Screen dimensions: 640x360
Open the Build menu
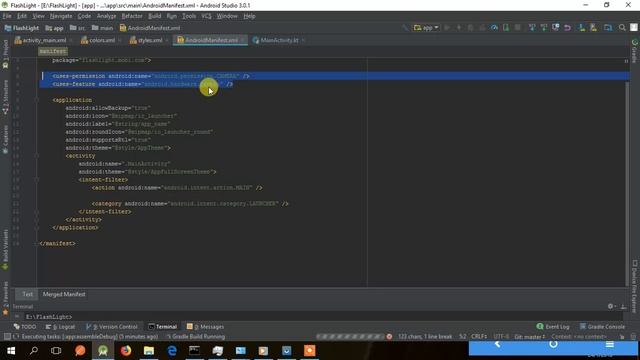click(154, 16)
